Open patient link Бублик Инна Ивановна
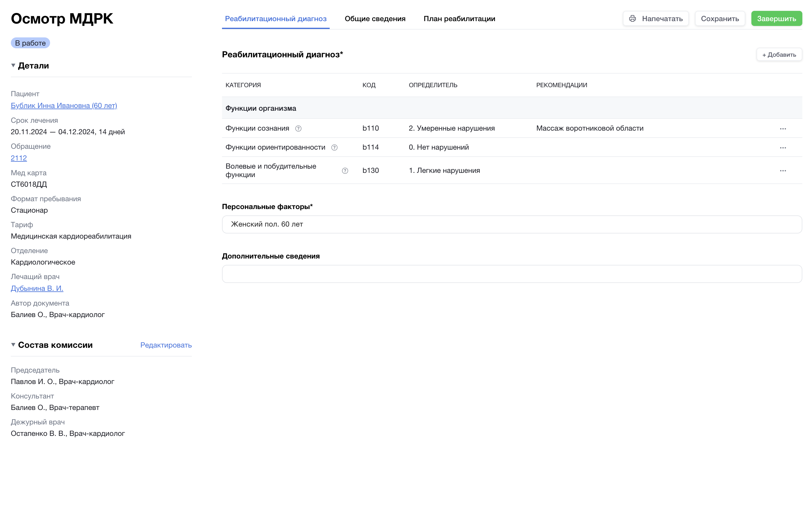Viewport: 812px width, 511px height. 64,106
